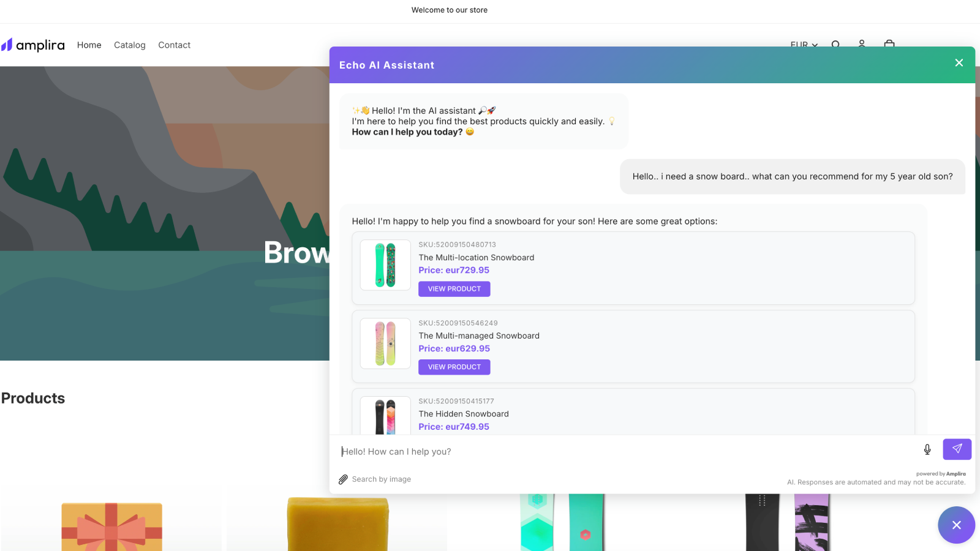Click The Hidden Snowboard thumbnail
Image resolution: width=980 pixels, height=551 pixels.
point(385,416)
